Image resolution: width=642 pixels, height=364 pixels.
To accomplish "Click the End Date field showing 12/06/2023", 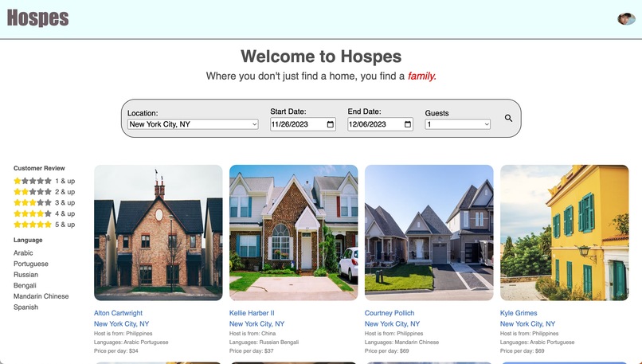I will point(380,124).
